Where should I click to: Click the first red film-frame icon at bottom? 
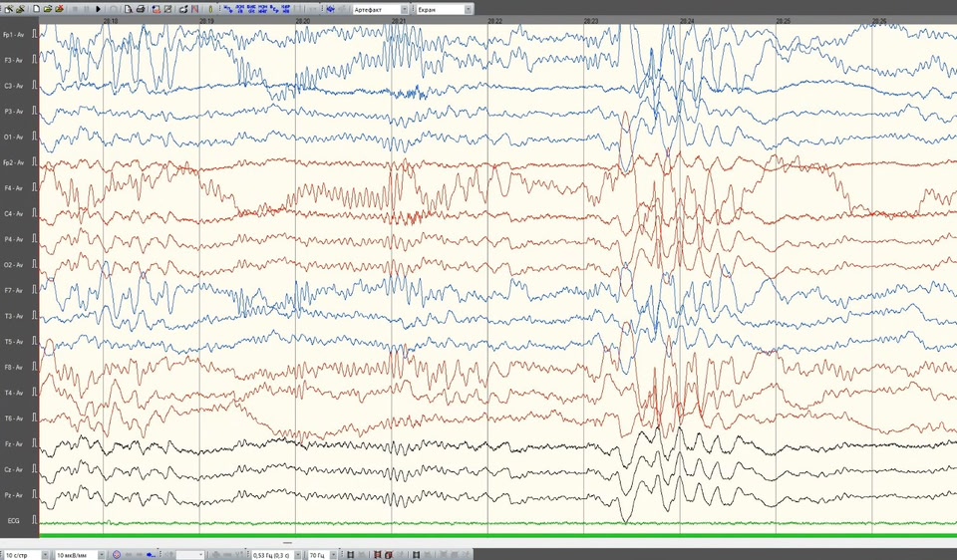377,555
